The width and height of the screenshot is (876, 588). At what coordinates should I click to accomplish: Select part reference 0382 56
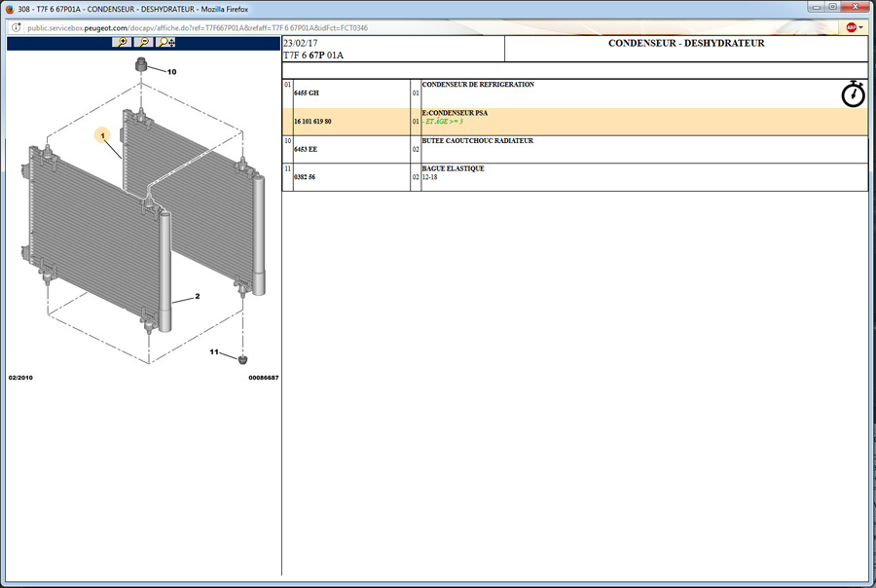pyautogui.click(x=305, y=177)
